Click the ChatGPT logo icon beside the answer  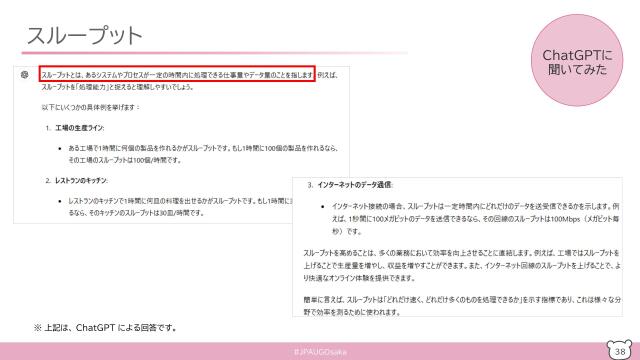[24, 75]
